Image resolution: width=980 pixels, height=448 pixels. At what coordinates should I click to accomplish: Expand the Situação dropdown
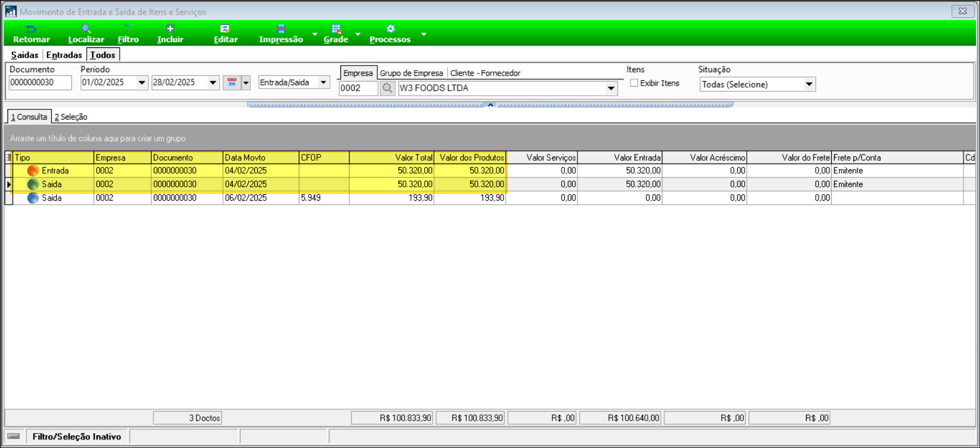point(808,84)
